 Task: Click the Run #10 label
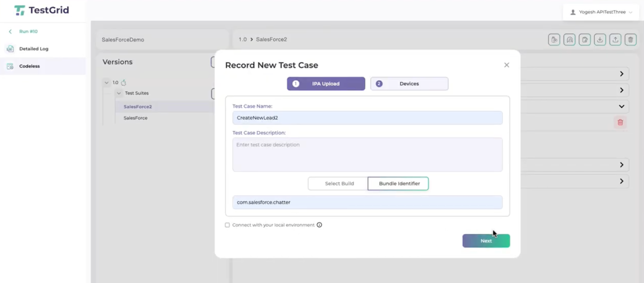click(x=28, y=31)
